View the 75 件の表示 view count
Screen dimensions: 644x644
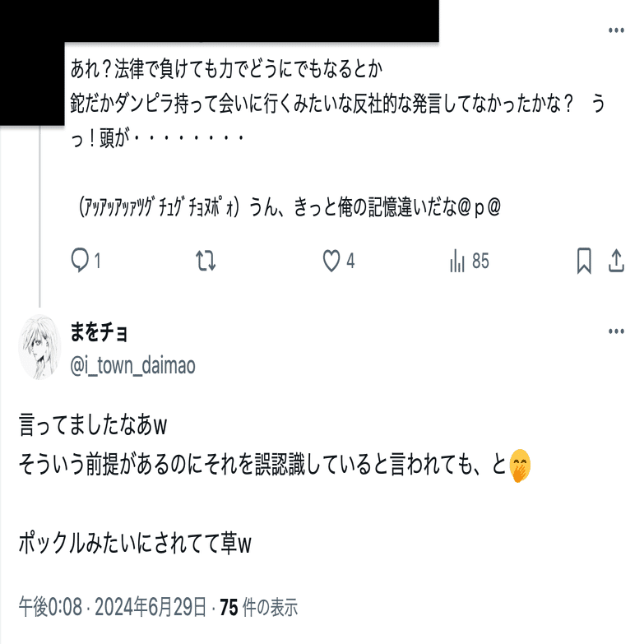pos(259,607)
